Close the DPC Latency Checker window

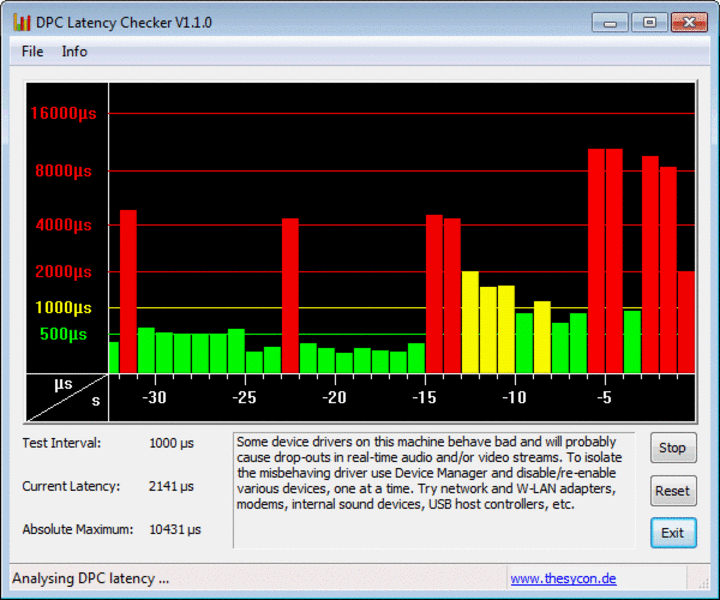(x=689, y=22)
